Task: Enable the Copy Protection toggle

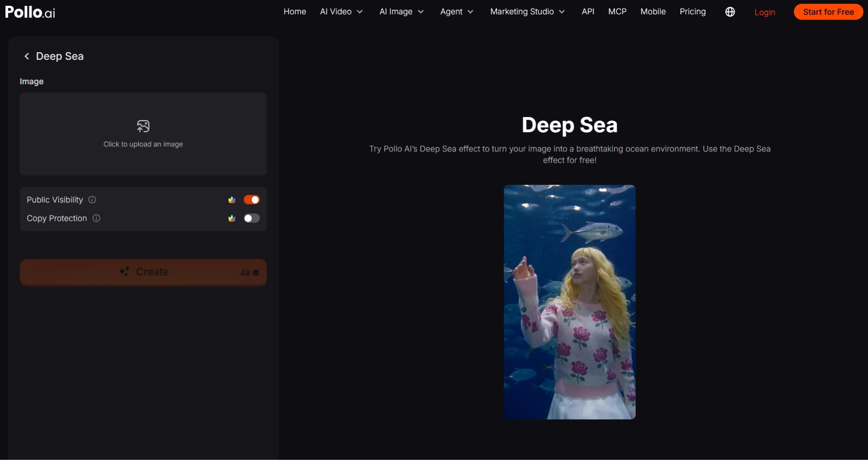Action: click(252, 218)
